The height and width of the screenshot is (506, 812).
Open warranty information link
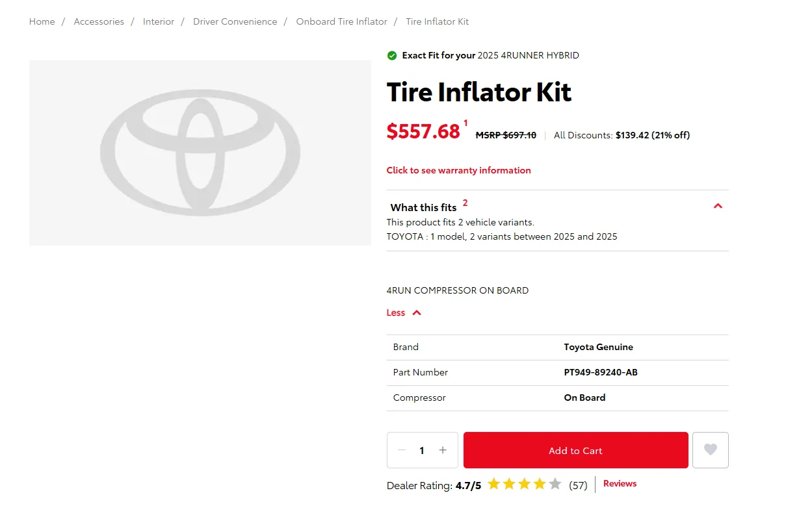click(x=458, y=170)
